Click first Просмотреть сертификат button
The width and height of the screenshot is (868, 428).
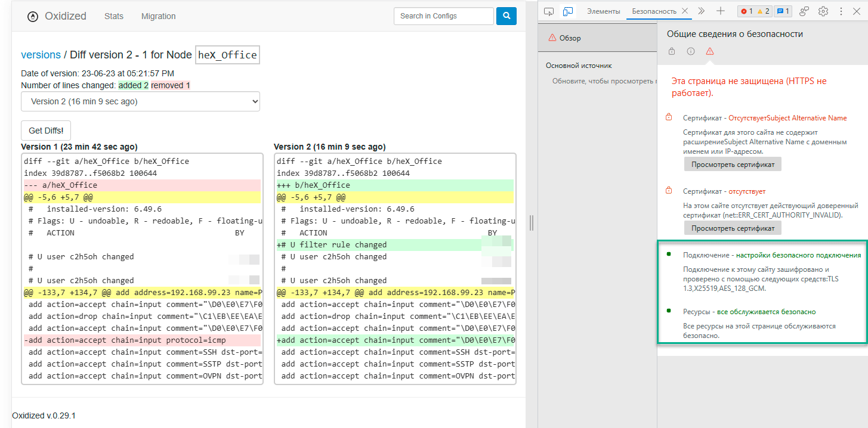(733, 164)
